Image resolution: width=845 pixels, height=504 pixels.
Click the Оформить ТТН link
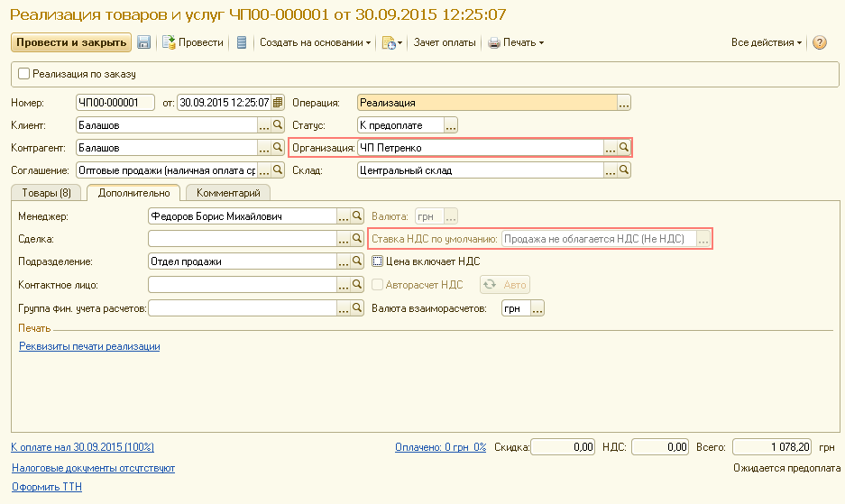pyautogui.click(x=46, y=488)
